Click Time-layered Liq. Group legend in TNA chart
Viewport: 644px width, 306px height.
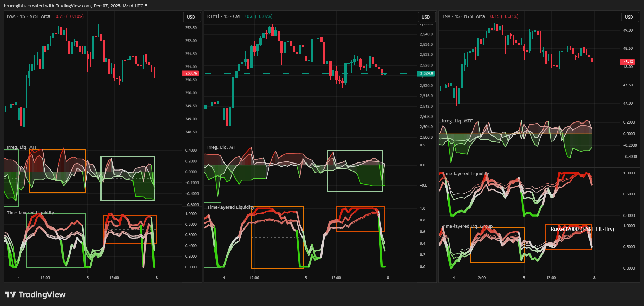(x=467, y=226)
